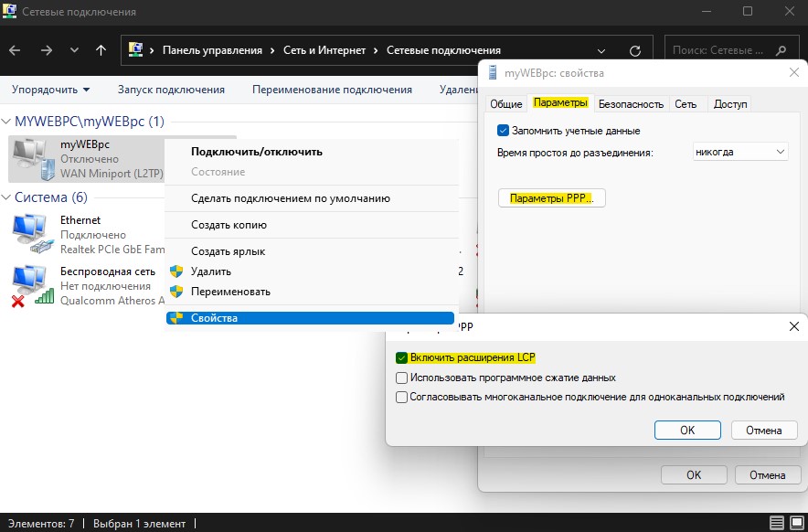
Task: Click the search magnifier icon
Action: pos(781,50)
